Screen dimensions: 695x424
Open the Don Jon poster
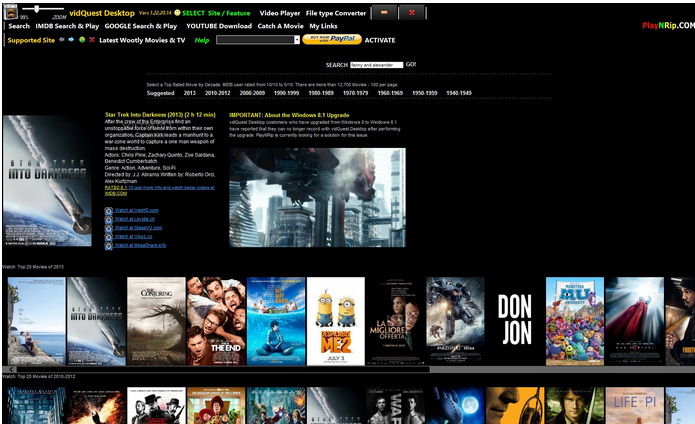pyautogui.click(x=515, y=321)
